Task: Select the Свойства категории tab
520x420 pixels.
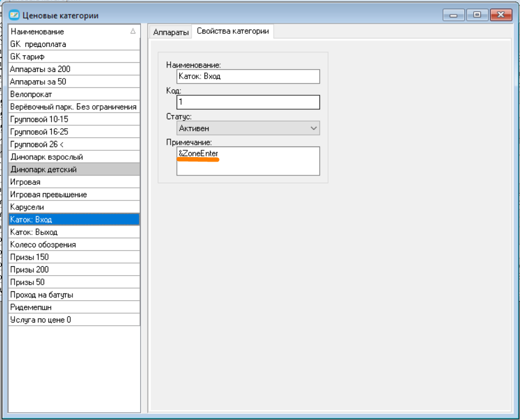Action: pyautogui.click(x=233, y=31)
